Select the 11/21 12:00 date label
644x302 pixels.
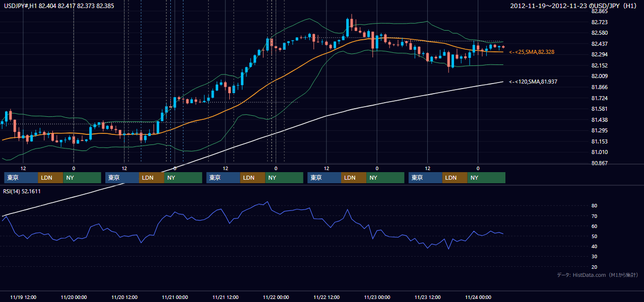(x=225, y=297)
